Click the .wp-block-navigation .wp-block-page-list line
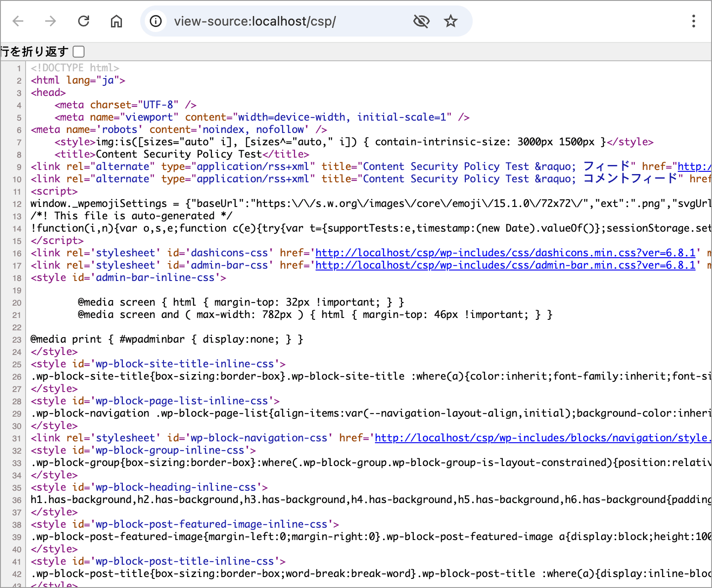This screenshot has width=712, height=588. [370, 413]
